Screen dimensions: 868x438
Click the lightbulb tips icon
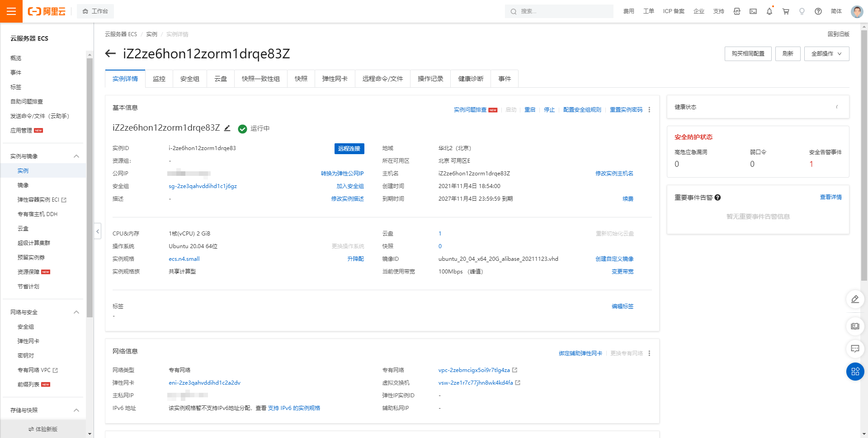[802, 11]
